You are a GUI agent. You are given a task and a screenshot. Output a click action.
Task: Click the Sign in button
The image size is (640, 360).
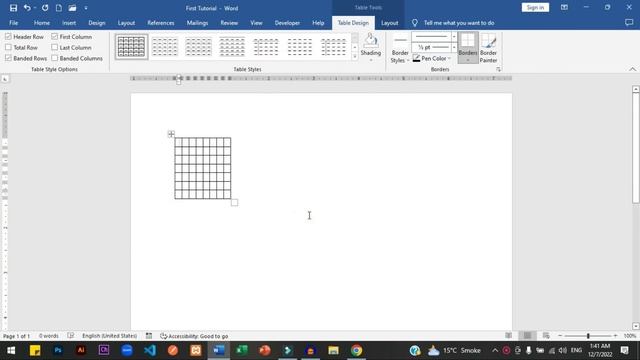[535, 8]
